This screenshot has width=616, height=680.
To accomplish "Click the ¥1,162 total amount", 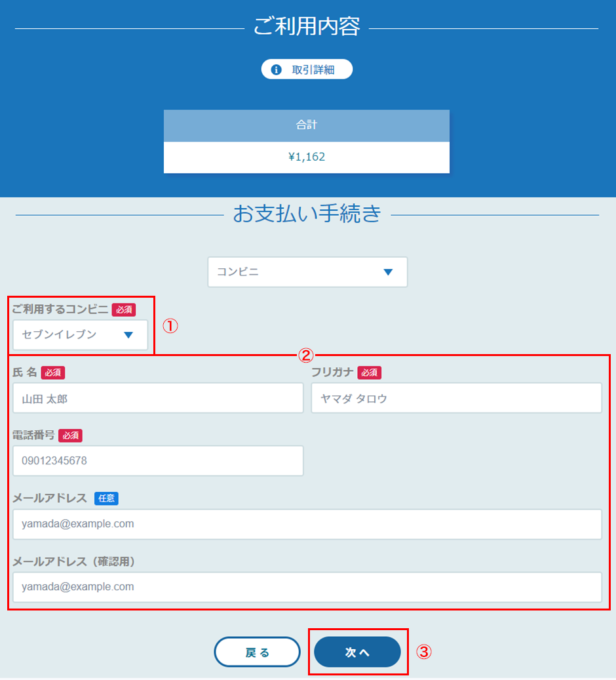I will [x=307, y=157].
